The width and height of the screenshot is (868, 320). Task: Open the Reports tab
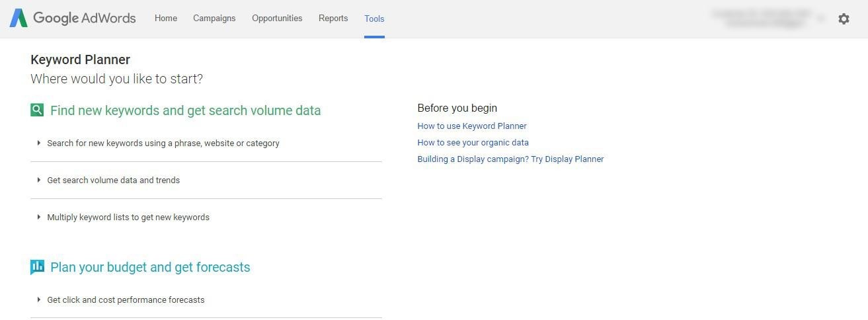pos(333,19)
